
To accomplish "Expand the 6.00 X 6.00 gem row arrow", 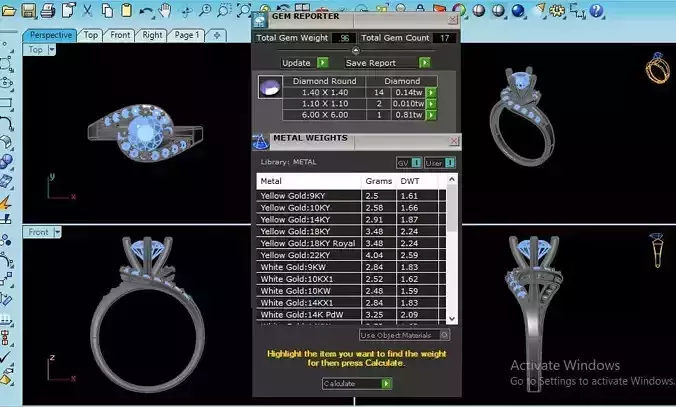I will coord(431,115).
